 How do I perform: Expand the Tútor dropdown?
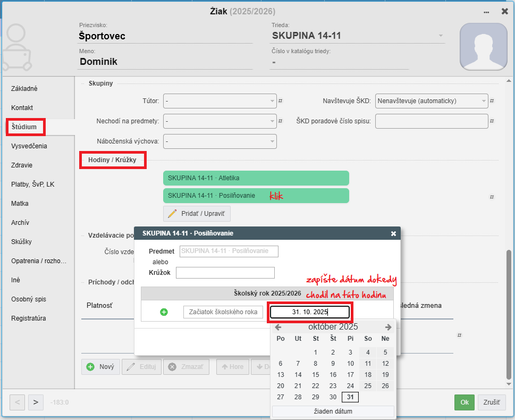point(219,100)
